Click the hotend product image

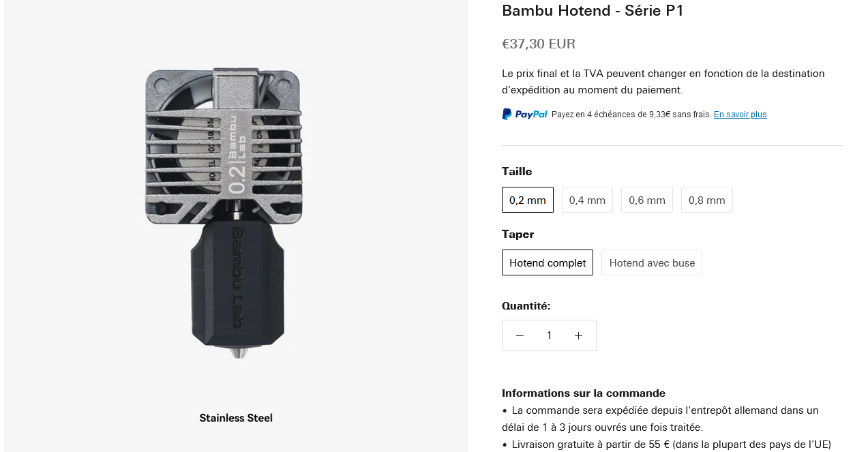(x=224, y=211)
